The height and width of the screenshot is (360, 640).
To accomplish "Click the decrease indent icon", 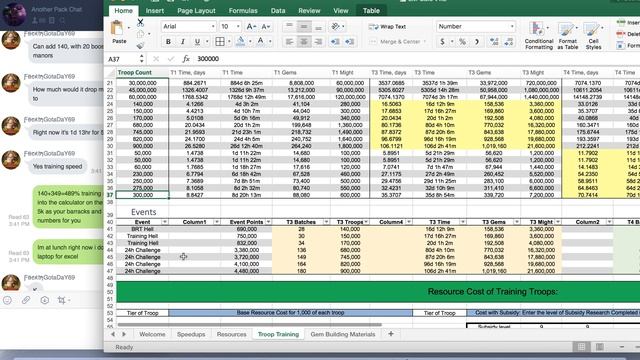I will (x=335, y=41).
